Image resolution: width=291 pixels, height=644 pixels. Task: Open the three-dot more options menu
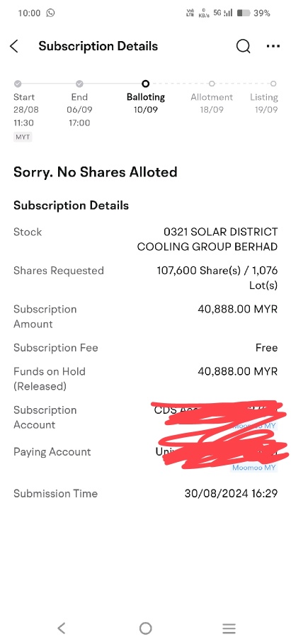tap(273, 47)
